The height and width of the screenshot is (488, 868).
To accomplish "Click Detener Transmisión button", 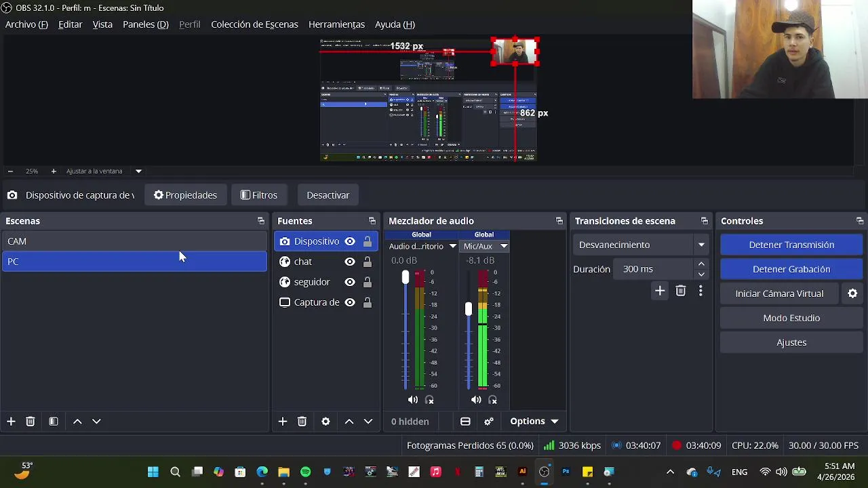I will coord(791,245).
